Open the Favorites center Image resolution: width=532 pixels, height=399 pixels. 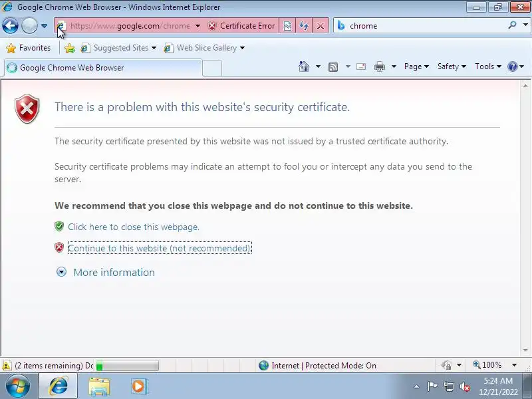(x=29, y=48)
